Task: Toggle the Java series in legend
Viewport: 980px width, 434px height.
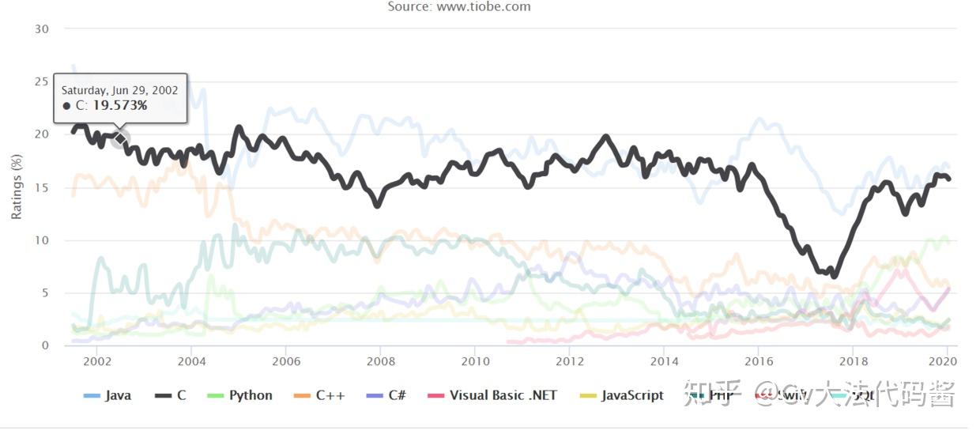Action: (118, 395)
